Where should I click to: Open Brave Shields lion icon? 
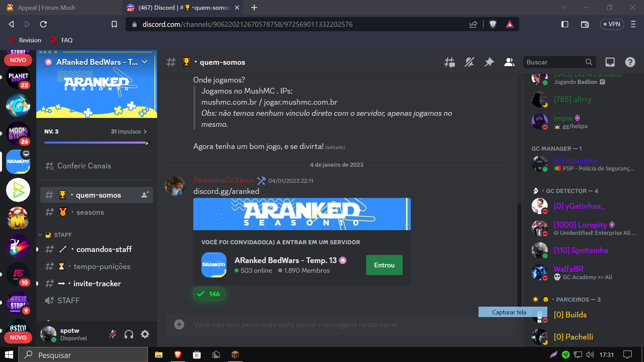coord(493,24)
